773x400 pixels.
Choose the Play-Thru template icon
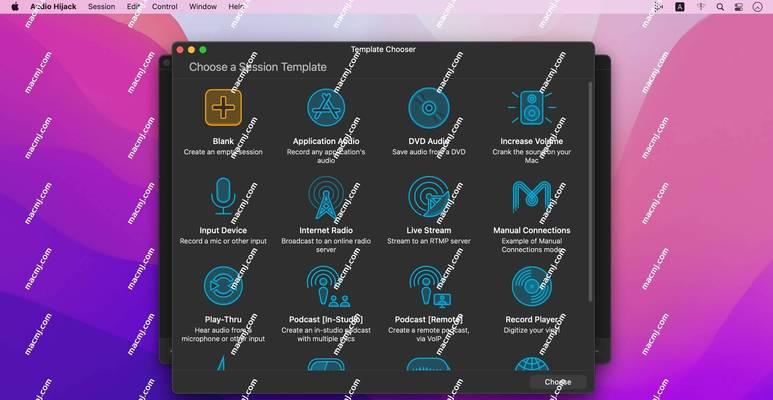[223, 286]
